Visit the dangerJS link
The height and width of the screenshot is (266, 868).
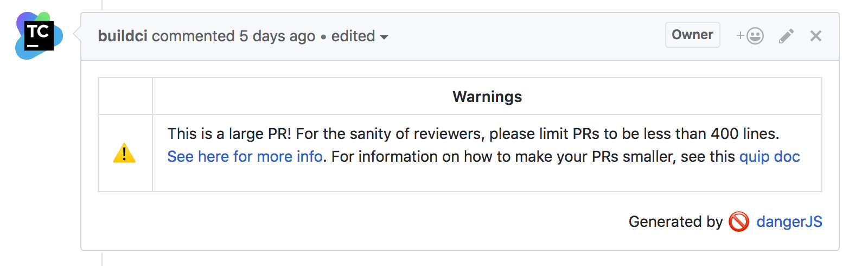click(x=789, y=221)
